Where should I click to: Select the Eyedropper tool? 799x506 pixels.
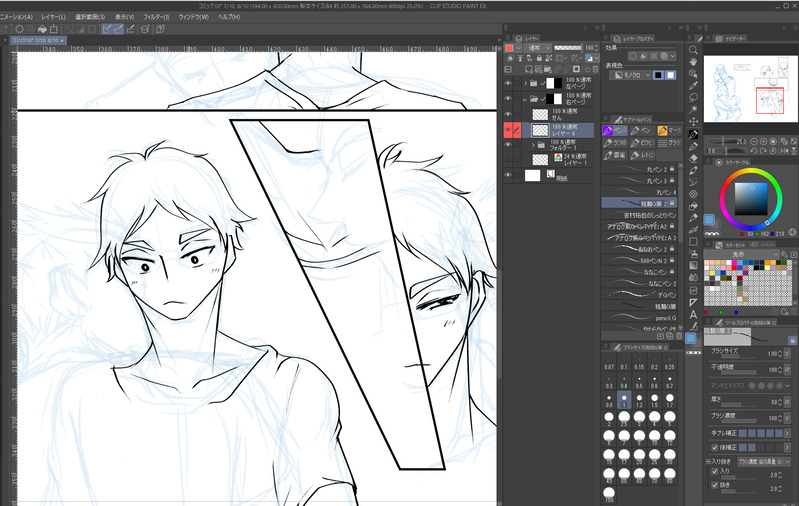[x=693, y=86]
